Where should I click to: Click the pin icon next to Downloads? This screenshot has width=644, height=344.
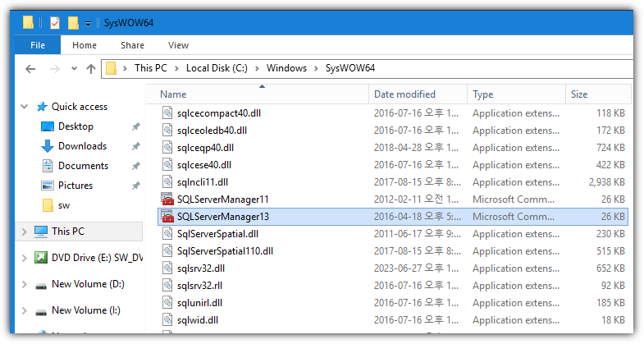click(x=135, y=146)
